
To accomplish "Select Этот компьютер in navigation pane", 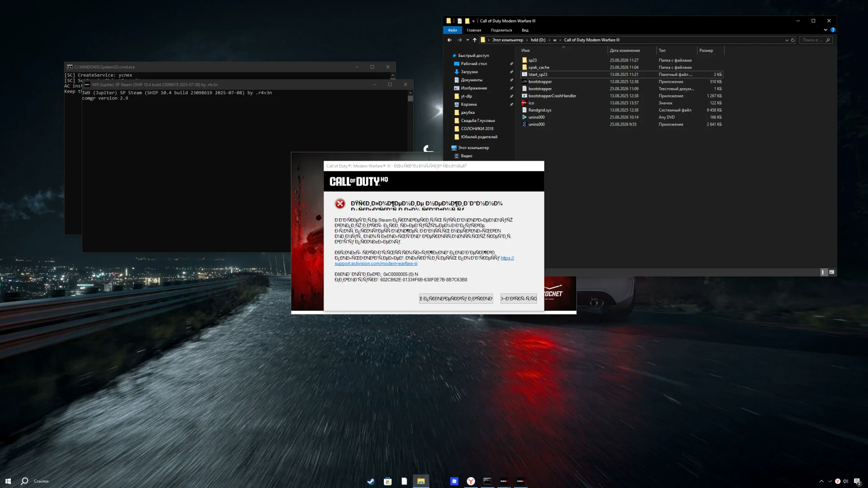I will click(473, 148).
